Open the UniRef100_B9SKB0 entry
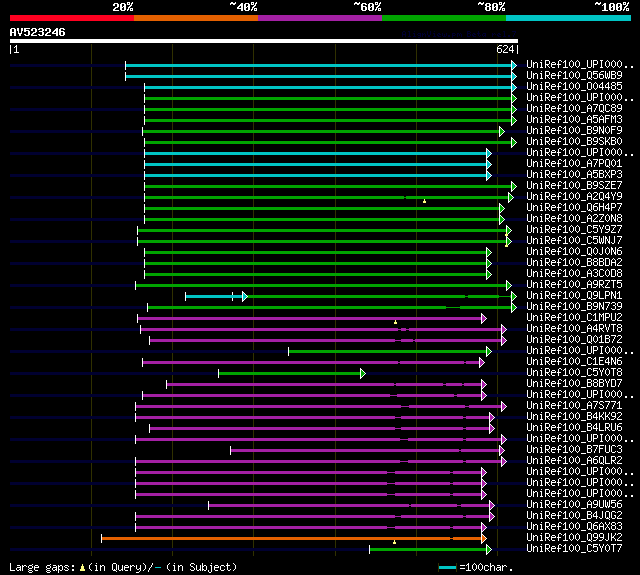 click(574, 142)
